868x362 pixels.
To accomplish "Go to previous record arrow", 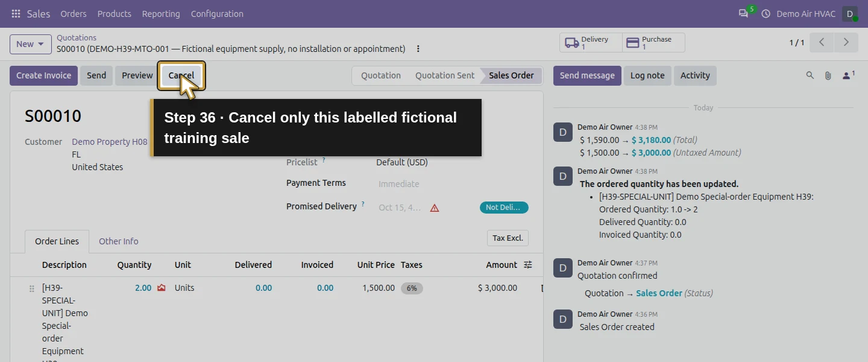I will (x=822, y=43).
